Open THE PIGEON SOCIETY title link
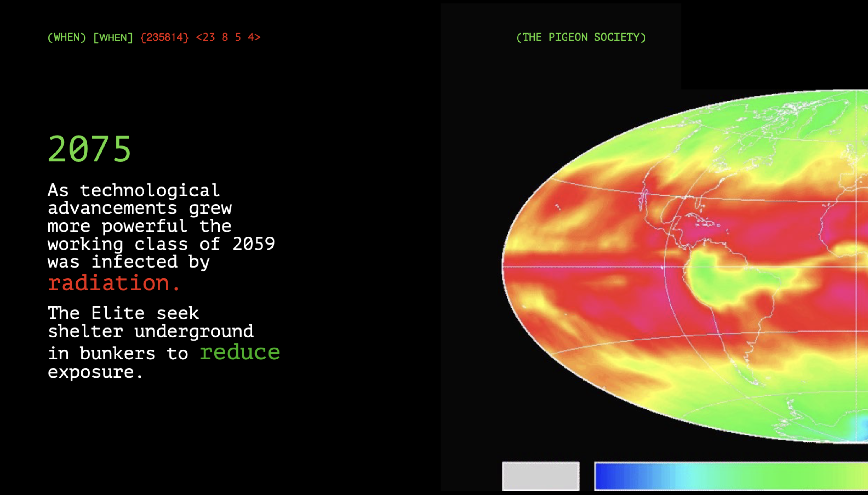This screenshot has height=495, width=868. click(x=581, y=37)
